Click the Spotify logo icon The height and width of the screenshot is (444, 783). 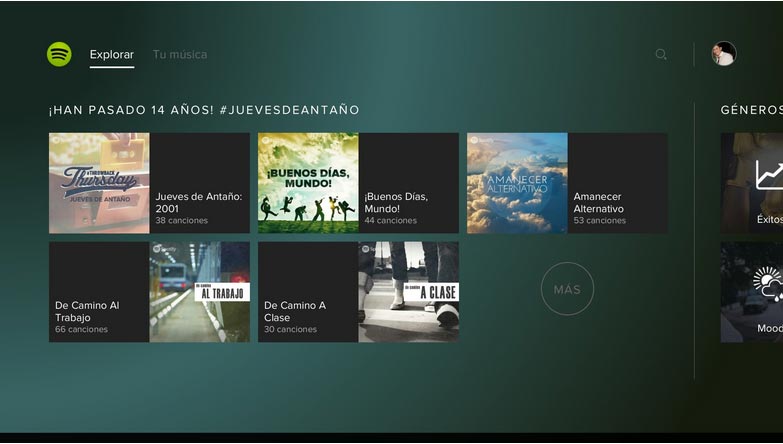[59, 54]
